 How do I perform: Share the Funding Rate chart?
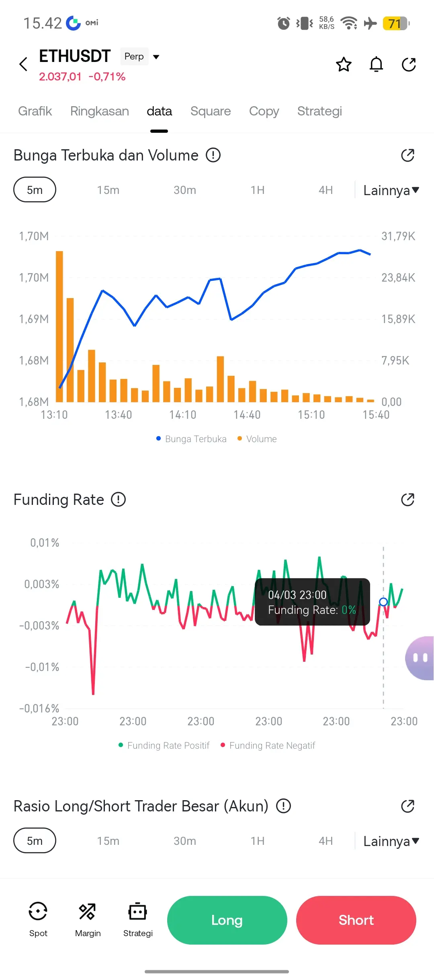[407, 500]
